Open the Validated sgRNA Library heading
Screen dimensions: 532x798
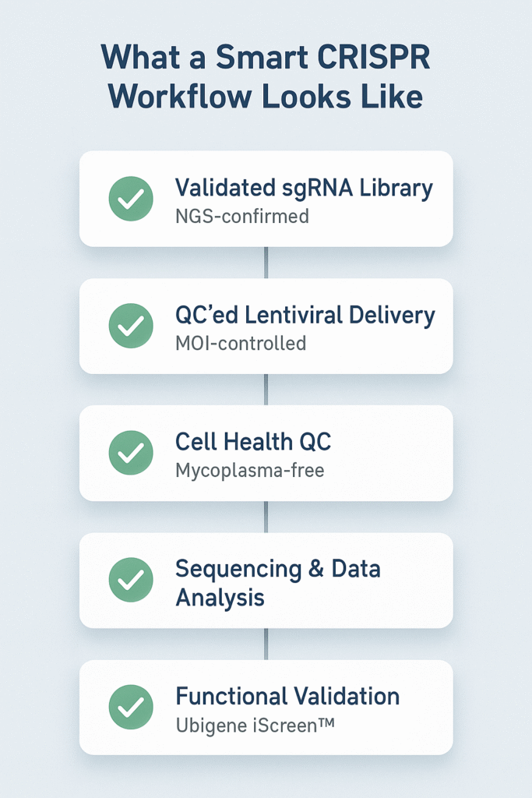click(304, 189)
